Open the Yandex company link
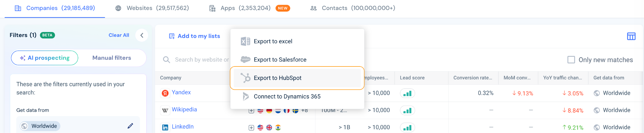This screenshot has height=133, width=644. (x=181, y=92)
